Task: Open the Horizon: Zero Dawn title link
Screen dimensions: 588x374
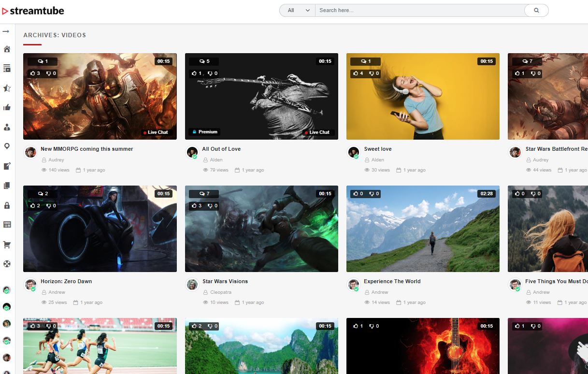Action: click(x=66, y=281)
